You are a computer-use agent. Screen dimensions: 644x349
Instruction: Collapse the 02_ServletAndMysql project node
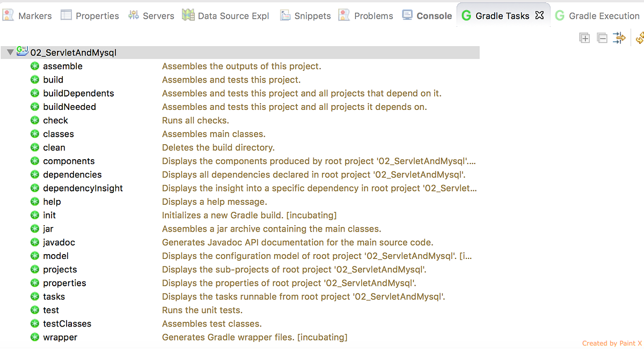pos(9,52)
